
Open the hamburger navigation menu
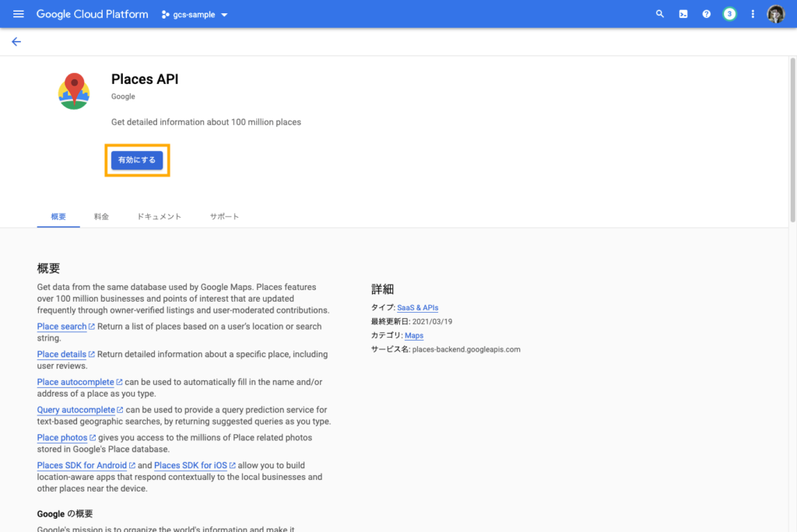[19, 14]
